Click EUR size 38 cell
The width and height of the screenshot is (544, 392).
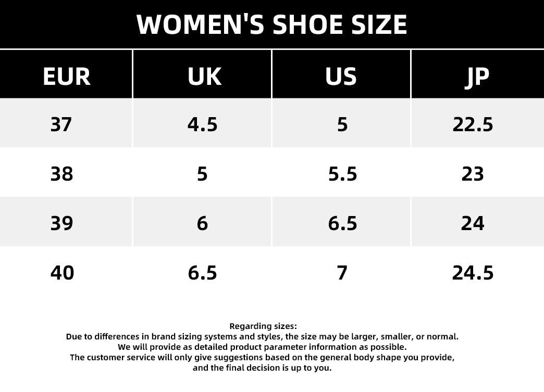pos(66,173)
